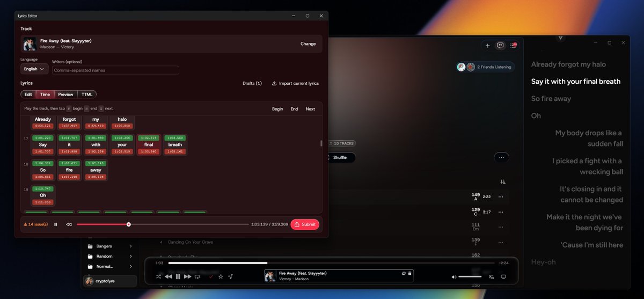Skip to the next track in the player bar
The image size is (644, 299).
pyautogui.click(x=187, y=276)
